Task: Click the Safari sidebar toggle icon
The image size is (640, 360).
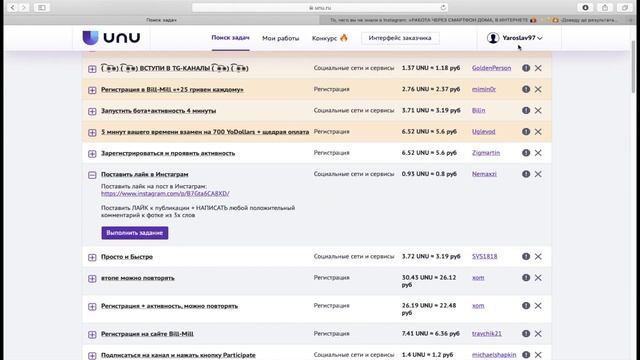Action: pos(42,7)
